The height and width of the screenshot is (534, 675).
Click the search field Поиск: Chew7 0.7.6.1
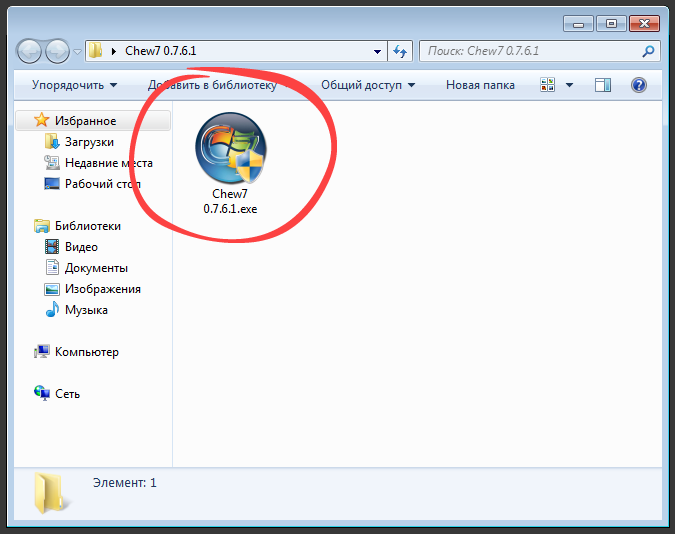(x=530, y=51)
